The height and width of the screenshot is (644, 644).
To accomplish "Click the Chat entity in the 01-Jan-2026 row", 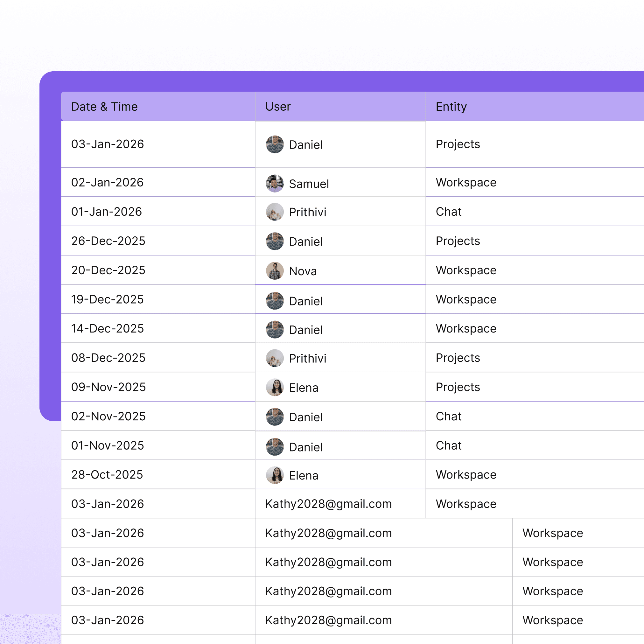I will pyautogui.click(x=449, y=211).
